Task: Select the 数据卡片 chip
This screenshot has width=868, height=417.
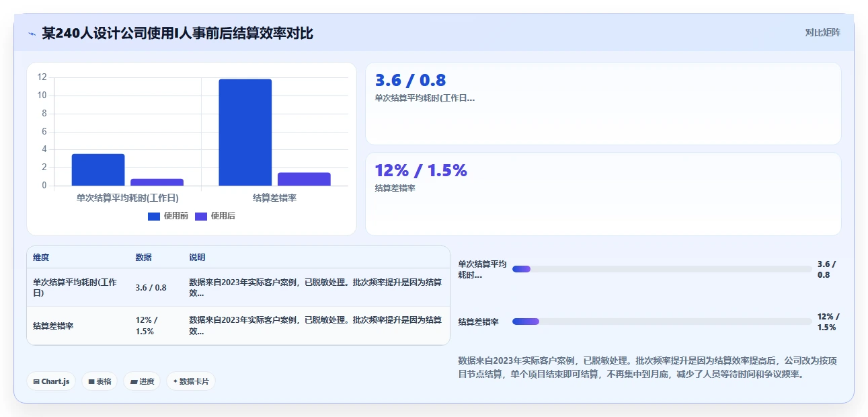Action: (x=191, y=381)
